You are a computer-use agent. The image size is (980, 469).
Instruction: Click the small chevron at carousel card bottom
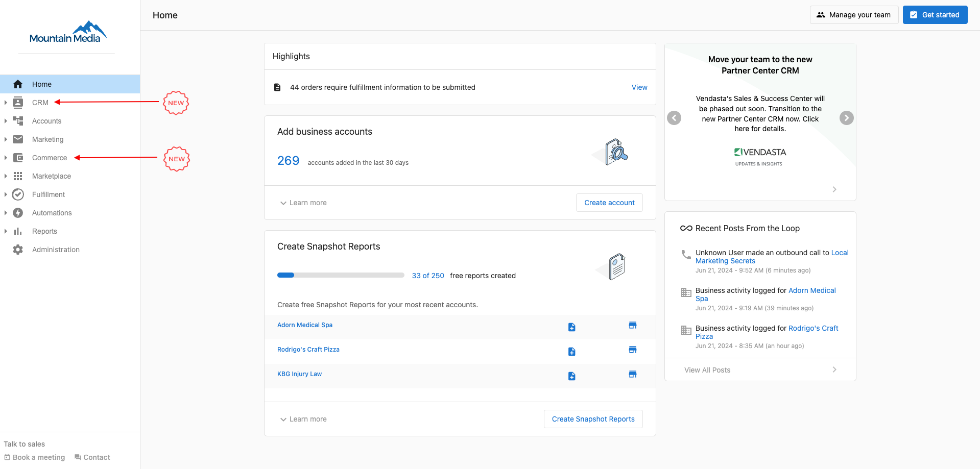click(834, 189)
